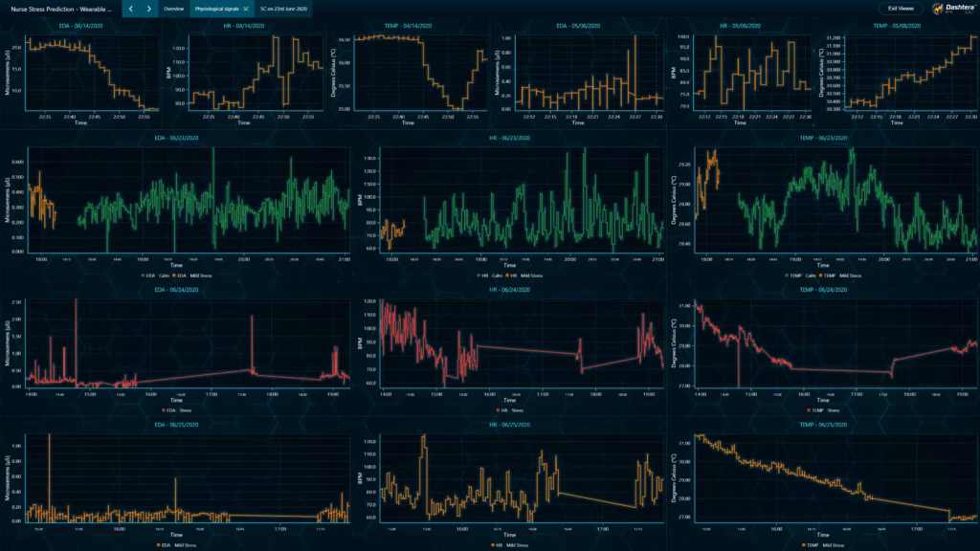
Task: Open the Physiological signals SC tab
Action: pos(222,9)
